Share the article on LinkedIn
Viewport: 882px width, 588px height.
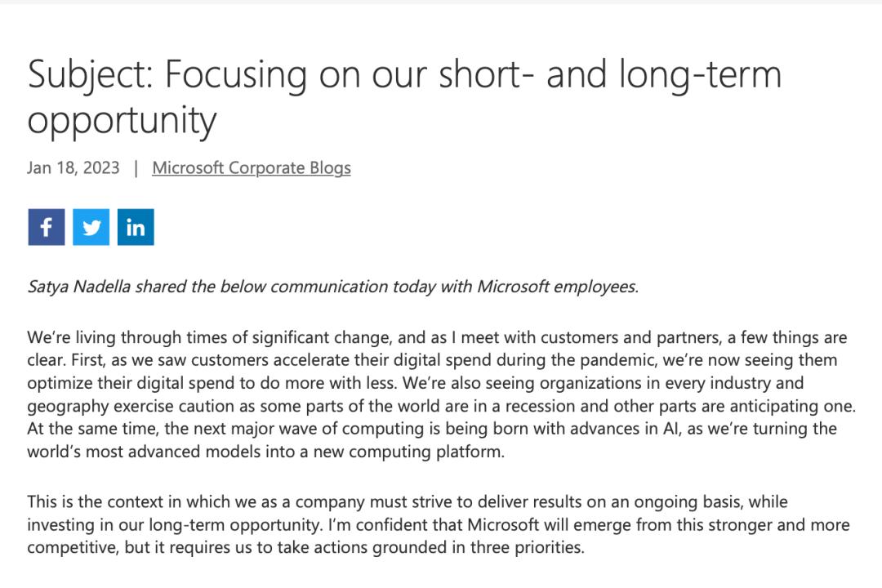pos(136,227)
